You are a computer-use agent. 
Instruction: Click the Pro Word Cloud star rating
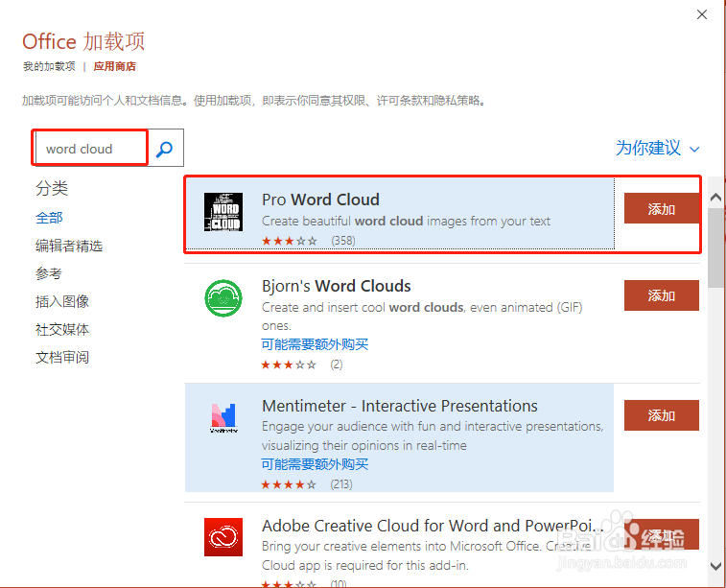(x=290, y=241)
